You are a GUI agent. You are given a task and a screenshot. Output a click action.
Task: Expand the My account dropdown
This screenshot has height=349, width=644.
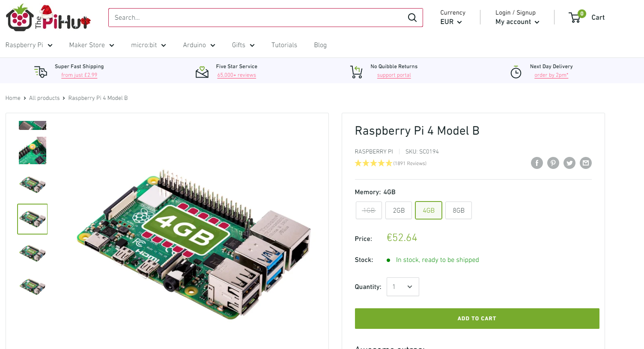(517, 22)
